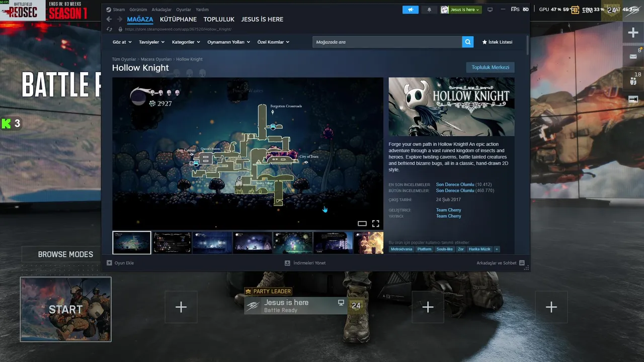Click the Topluluk Merkezi button
This screenshot has height=362, width=644.
click(x=491, y=67)
